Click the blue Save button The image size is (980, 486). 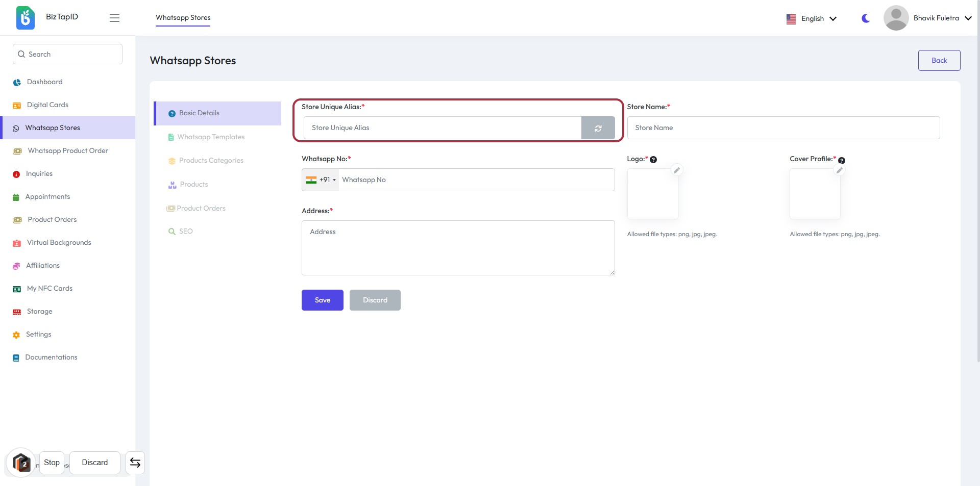click(x=322, y=300)
